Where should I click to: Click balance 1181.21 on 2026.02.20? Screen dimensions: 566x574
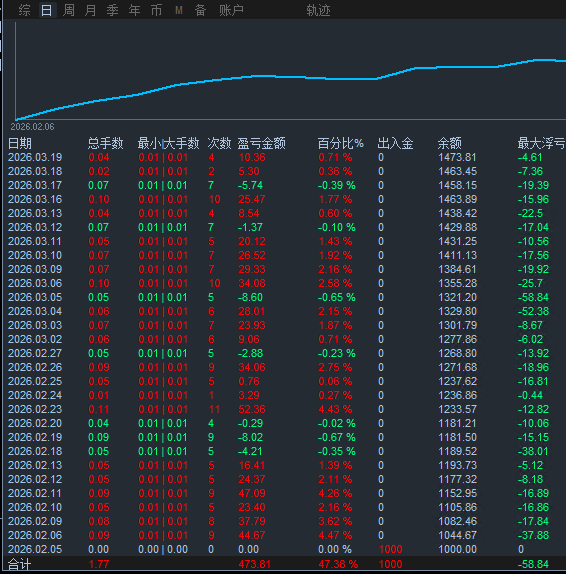(458, 423)
